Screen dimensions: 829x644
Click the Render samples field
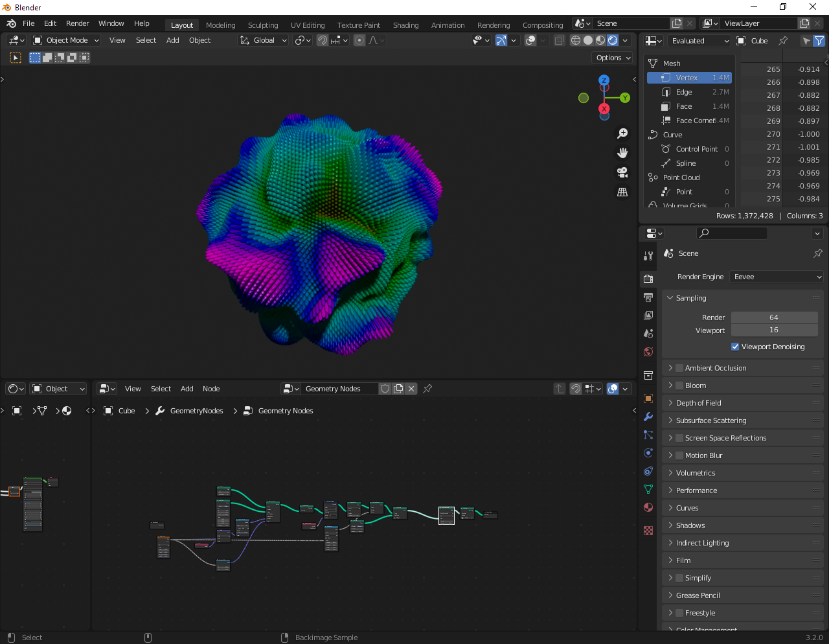pyautogui.click(x=774, y=317)
